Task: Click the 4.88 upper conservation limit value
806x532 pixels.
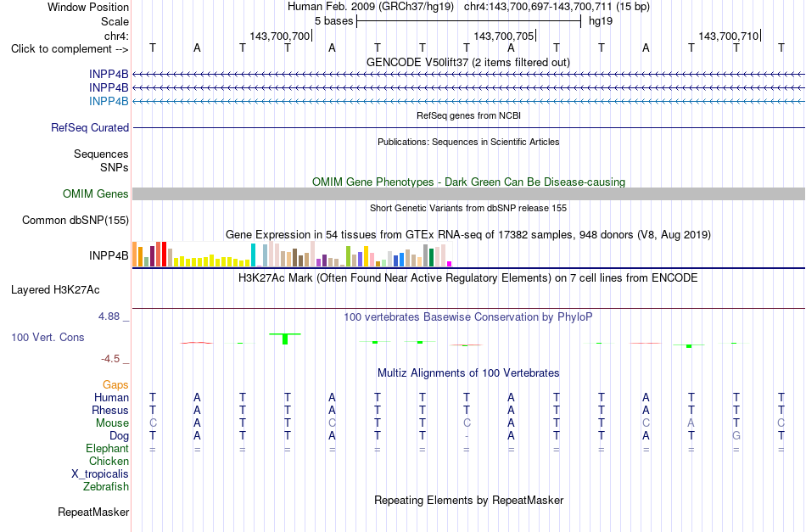Action: click(x=109, y=316)
